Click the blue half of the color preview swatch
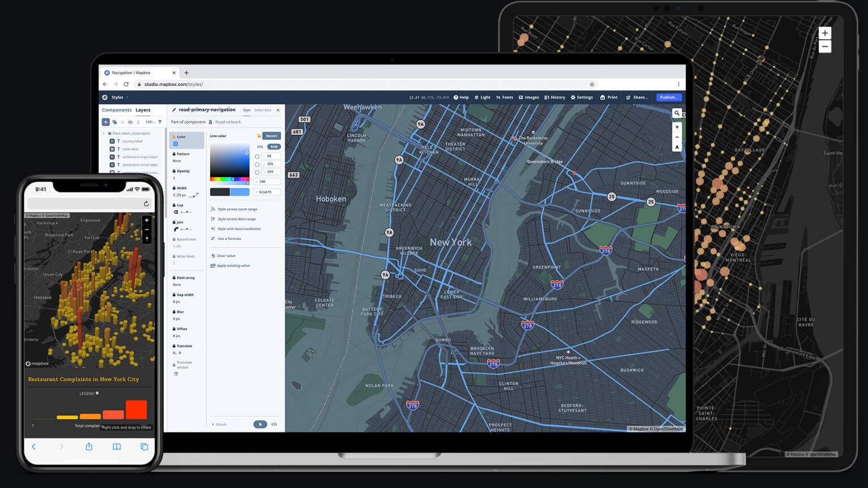The image size is (868, 488). coord(239,192)
